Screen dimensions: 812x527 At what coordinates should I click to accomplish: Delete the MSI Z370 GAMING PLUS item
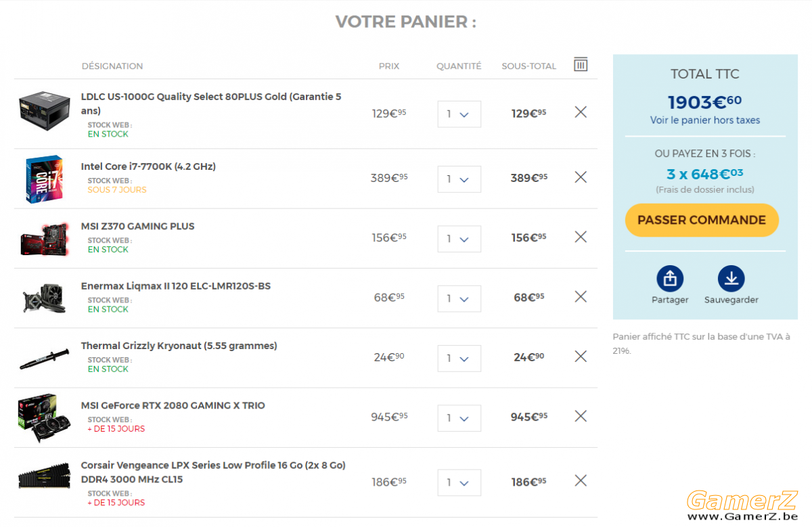tap(581, 237)
